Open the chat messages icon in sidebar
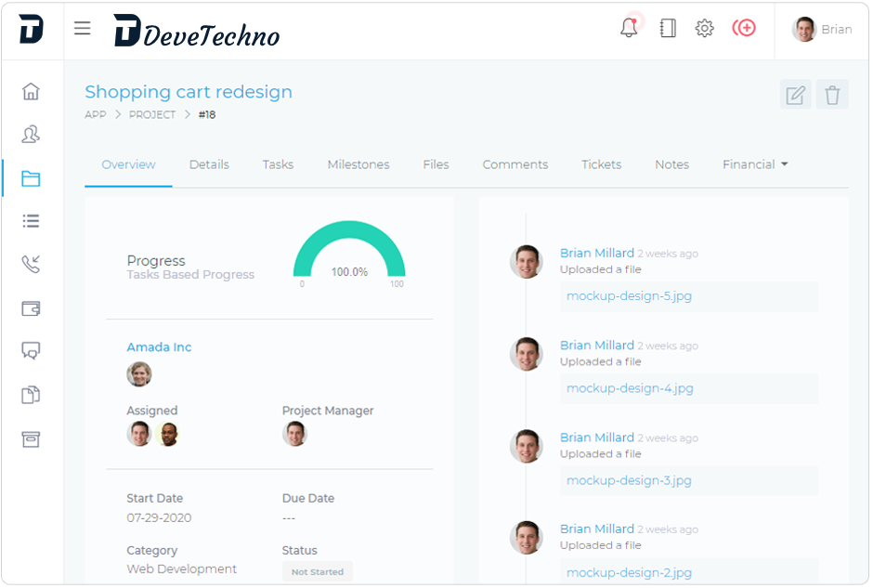 [32, 351]
